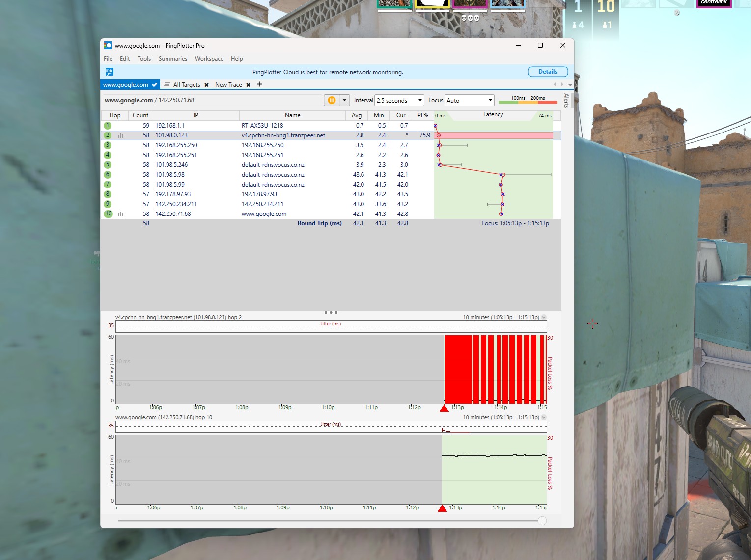Open the Workspace menu

tap(209, 59)
